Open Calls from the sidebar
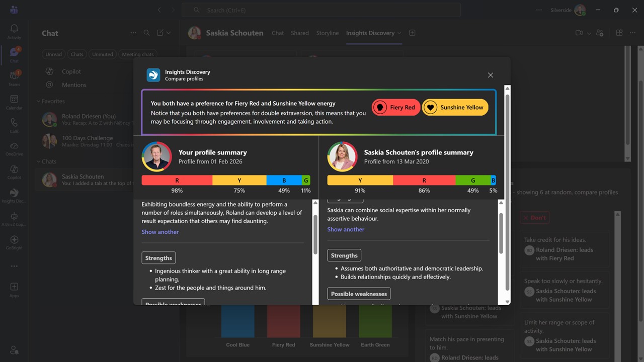 14,125
